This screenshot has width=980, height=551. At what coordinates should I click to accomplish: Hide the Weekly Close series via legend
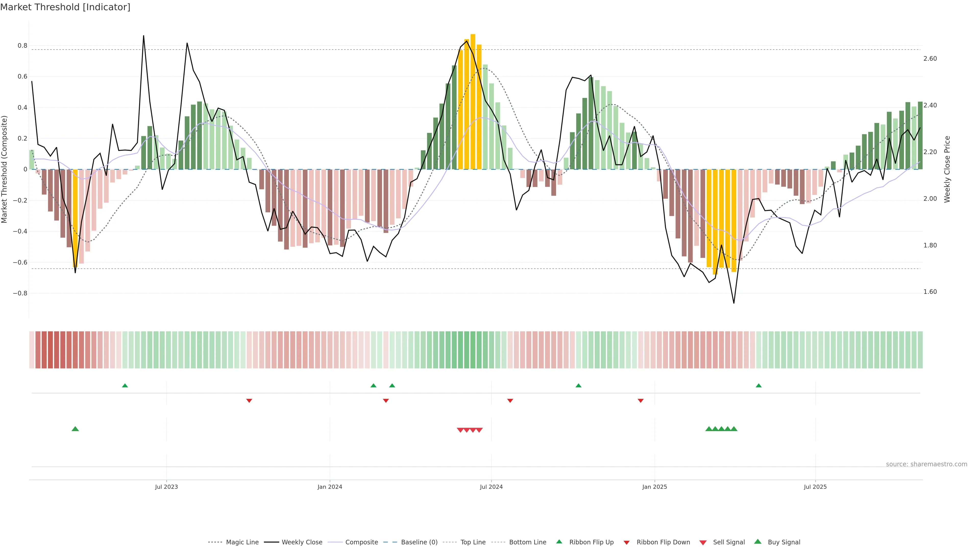[302, 542]
